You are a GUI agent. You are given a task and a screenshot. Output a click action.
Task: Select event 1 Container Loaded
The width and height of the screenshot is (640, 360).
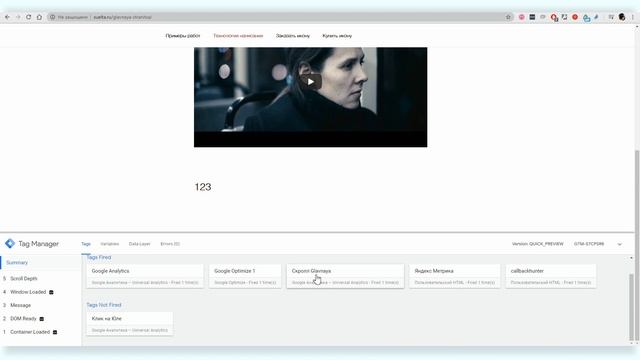(x=41, y=332)
